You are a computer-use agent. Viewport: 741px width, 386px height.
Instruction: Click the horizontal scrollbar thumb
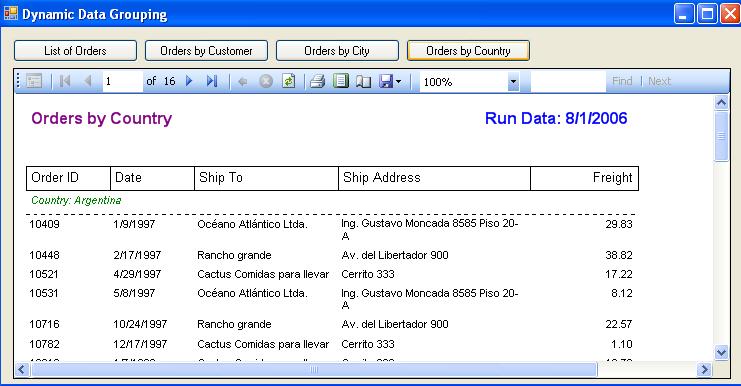coord(314,369)
